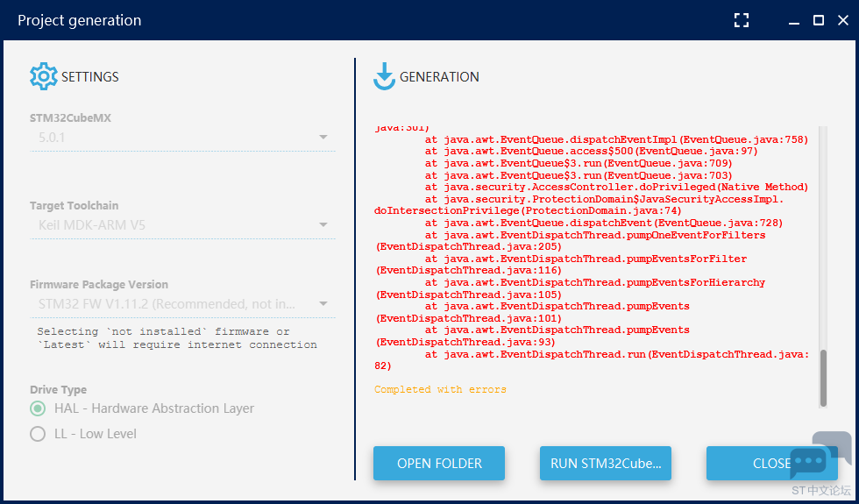Click log line 'EventDispatchThread.pumpEventsForHierarchy'

coord(595,282)
